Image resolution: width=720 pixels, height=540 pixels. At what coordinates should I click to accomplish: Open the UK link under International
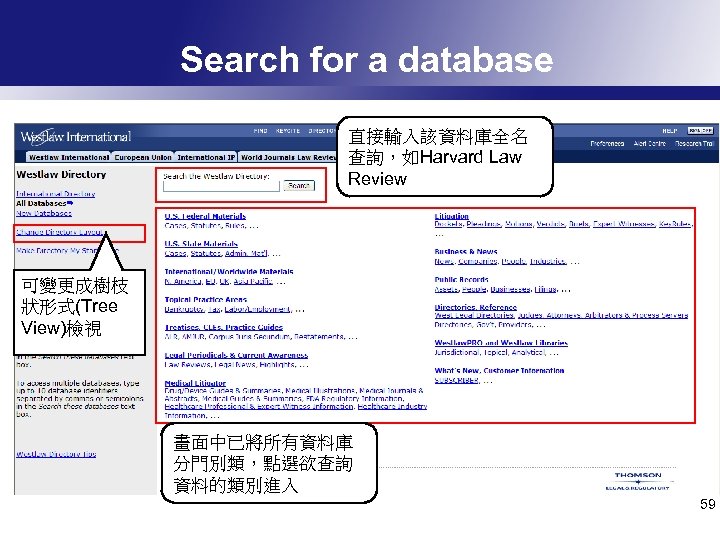[225, 281]
